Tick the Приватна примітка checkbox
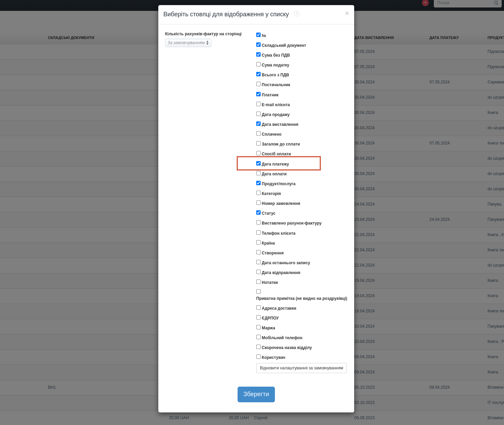504x425 pixels. pyautogui.click(x=259, y=292)
